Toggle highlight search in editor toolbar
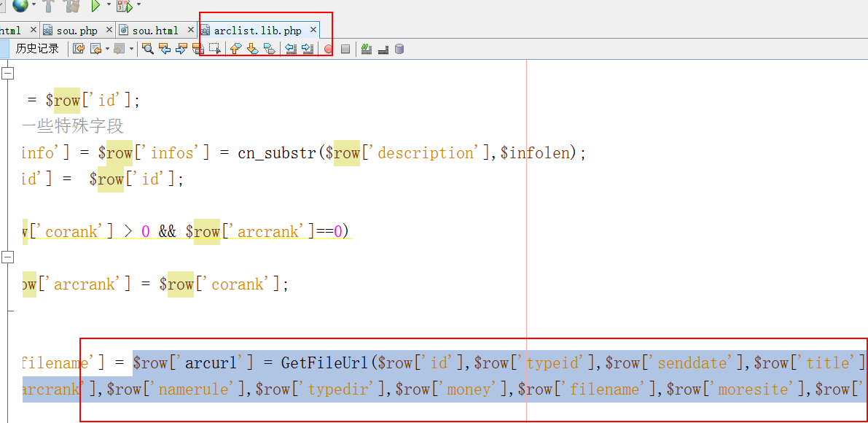The width and height of the screenshot is (868, 423). pyautogui.click(x=198, y=49)
